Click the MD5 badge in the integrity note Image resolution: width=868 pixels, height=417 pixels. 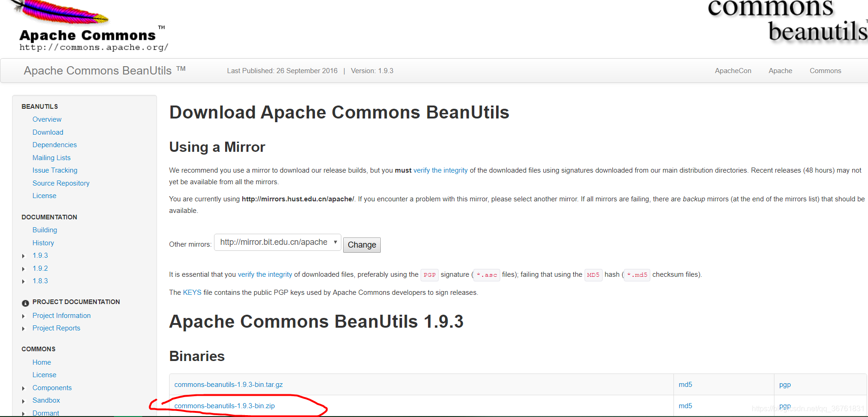(593, 274)
